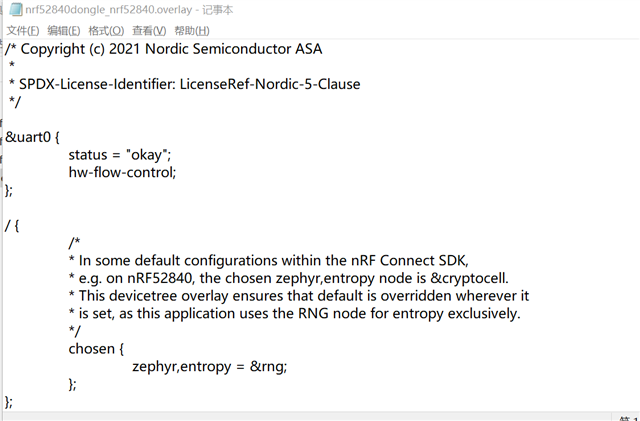Place cursor in Copyright 2021 Nordic line
This screenshot has height=421, width=640.
click(164, 49)
